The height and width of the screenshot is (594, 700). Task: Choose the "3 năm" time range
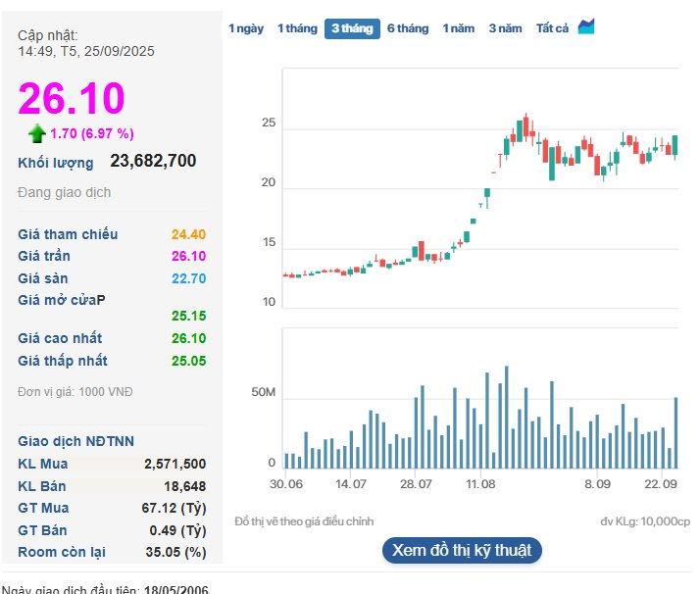point(506,28)
